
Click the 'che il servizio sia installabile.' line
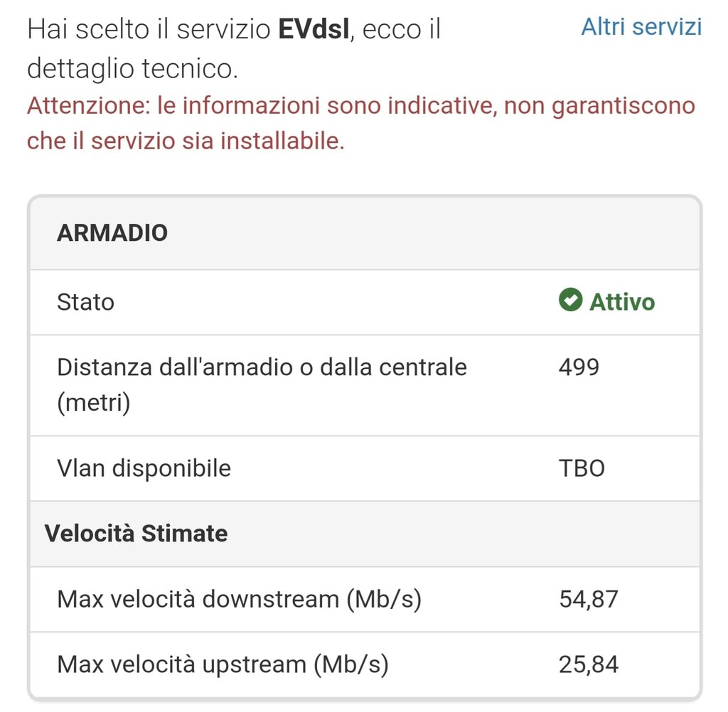point(186,141)
